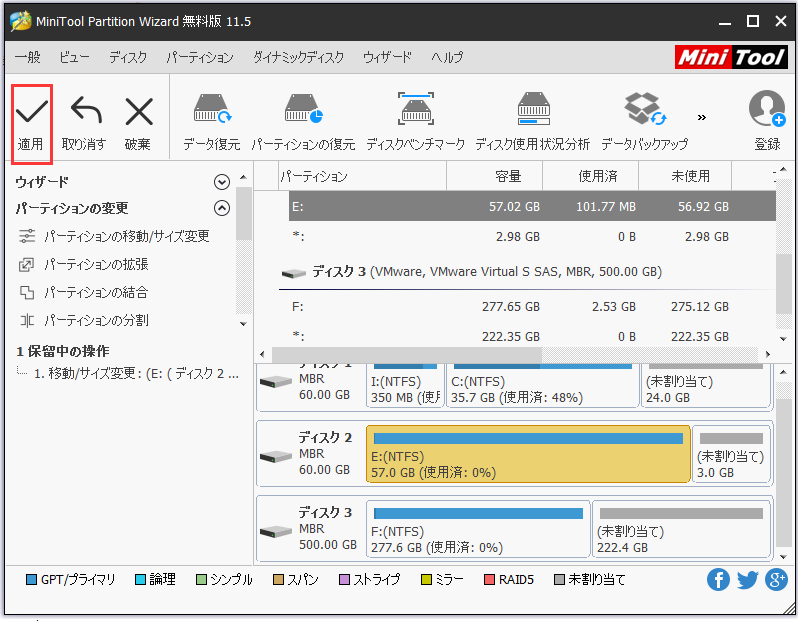
Task: Select パーティションの分割 (Split Partition) action
Action: [x=83, y=320]
